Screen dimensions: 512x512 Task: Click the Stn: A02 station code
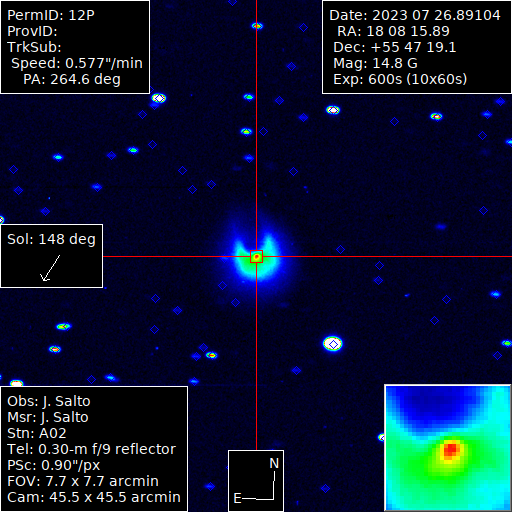coord(37,433)
